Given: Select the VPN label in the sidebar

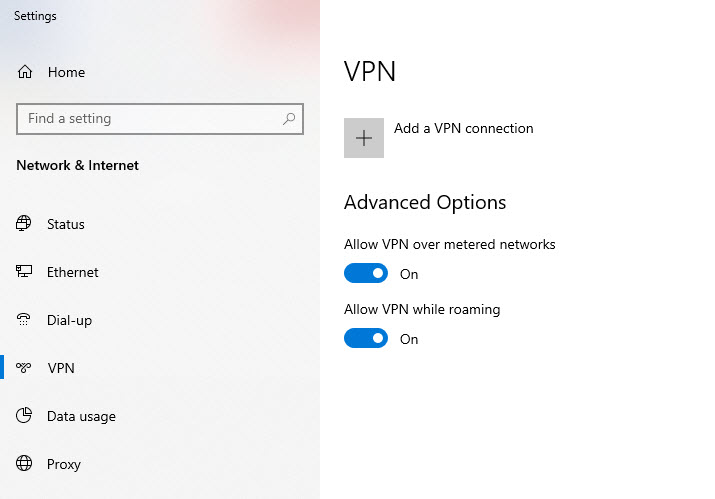Looking at the screenshot, I should pyautogui.click(x=61, y=368).
